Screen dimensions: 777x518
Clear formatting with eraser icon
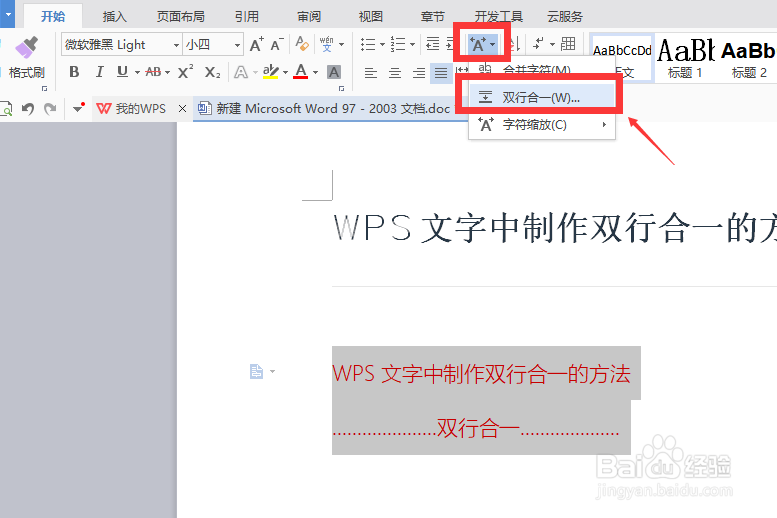[x=302, y=44]
